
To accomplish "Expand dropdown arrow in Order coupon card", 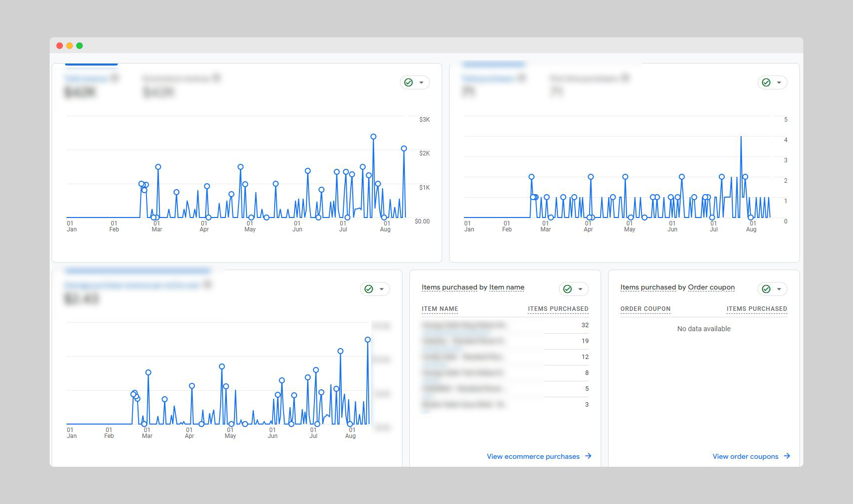I will (779, 289).
